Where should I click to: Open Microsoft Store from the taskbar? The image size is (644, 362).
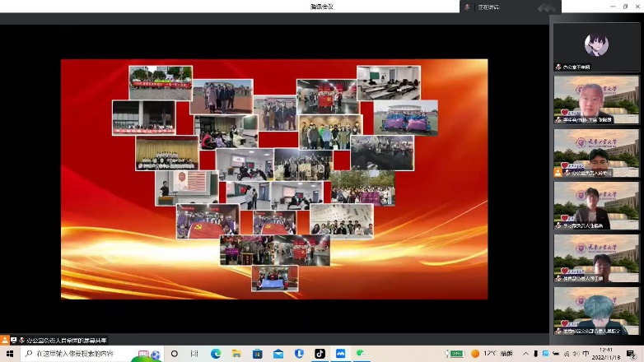click(258, 354)
